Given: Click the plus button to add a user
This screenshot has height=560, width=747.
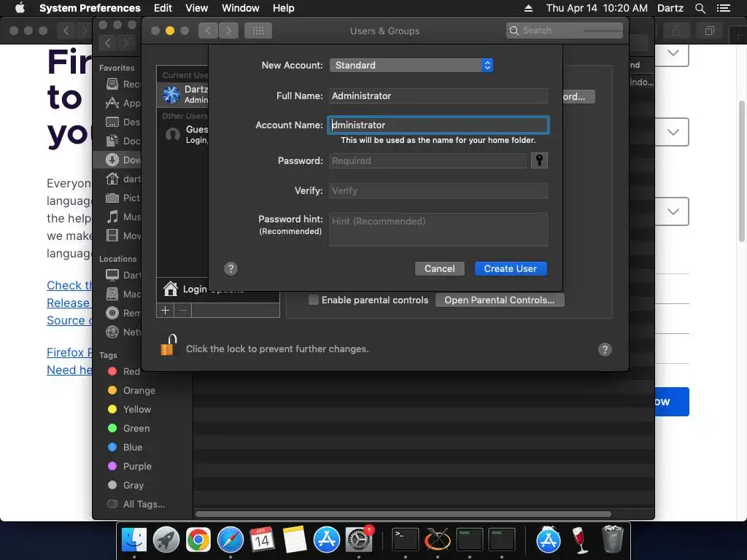Looking at the screenshot, I should point(166,311).
